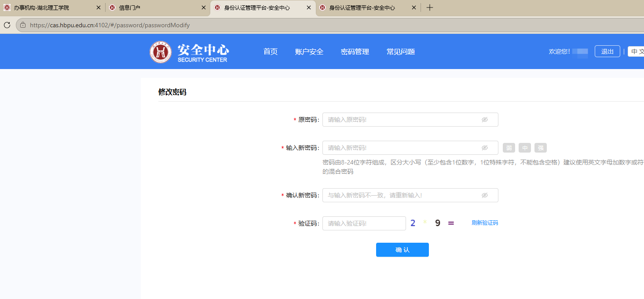This screenshot has height=299, width=644.
Task: Click the Security Center school logo
Action: [161, 52]
